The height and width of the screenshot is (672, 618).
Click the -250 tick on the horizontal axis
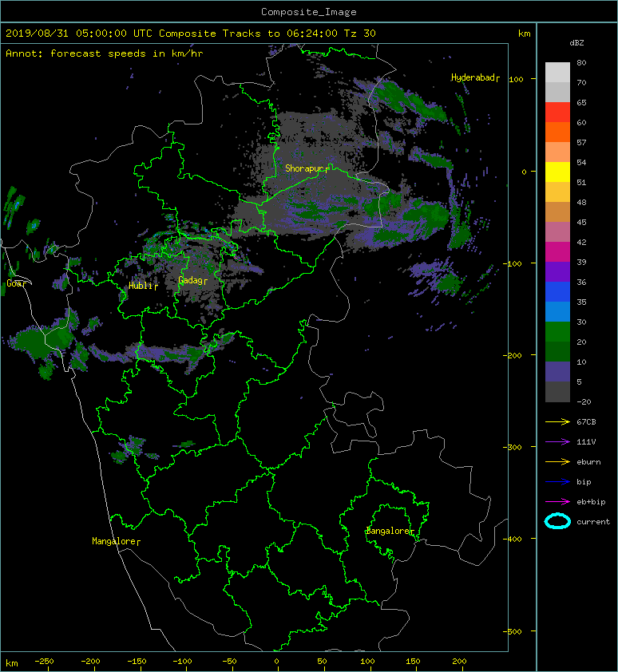44,662
